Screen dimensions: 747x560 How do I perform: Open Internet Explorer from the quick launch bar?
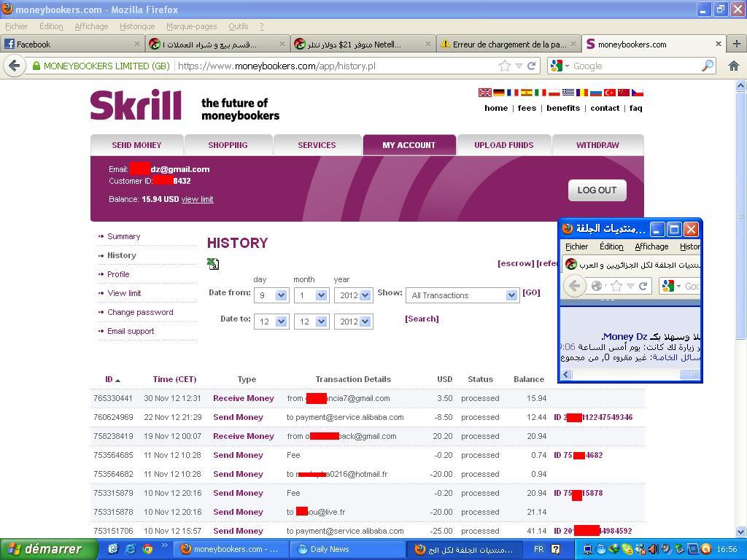tap(130, 549)
